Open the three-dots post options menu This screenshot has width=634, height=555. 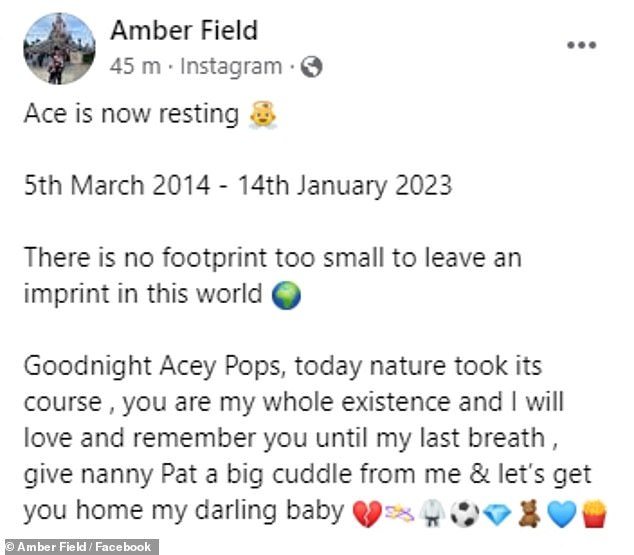[x=581, y=45]
